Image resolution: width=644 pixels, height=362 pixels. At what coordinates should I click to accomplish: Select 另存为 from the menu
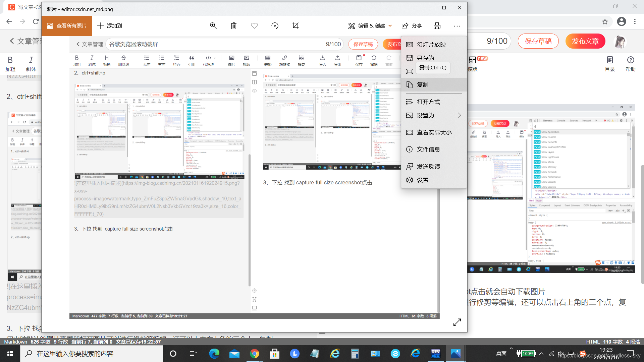(425, 58)
